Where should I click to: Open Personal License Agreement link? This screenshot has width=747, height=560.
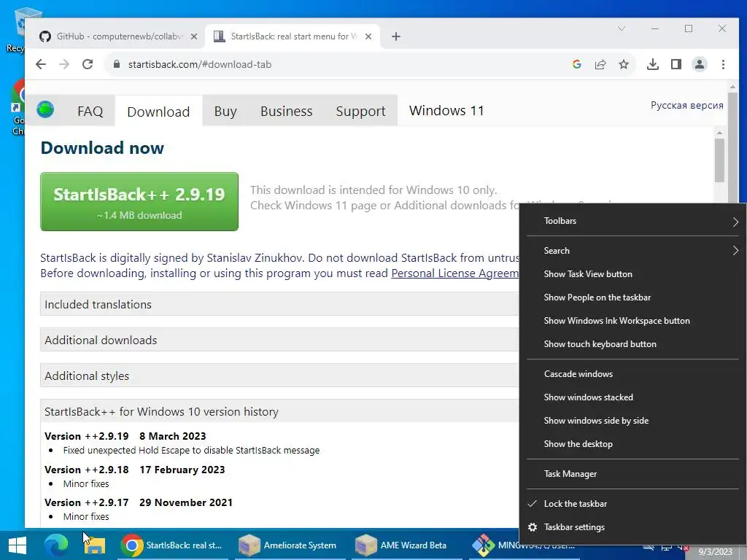pos(455,273)
